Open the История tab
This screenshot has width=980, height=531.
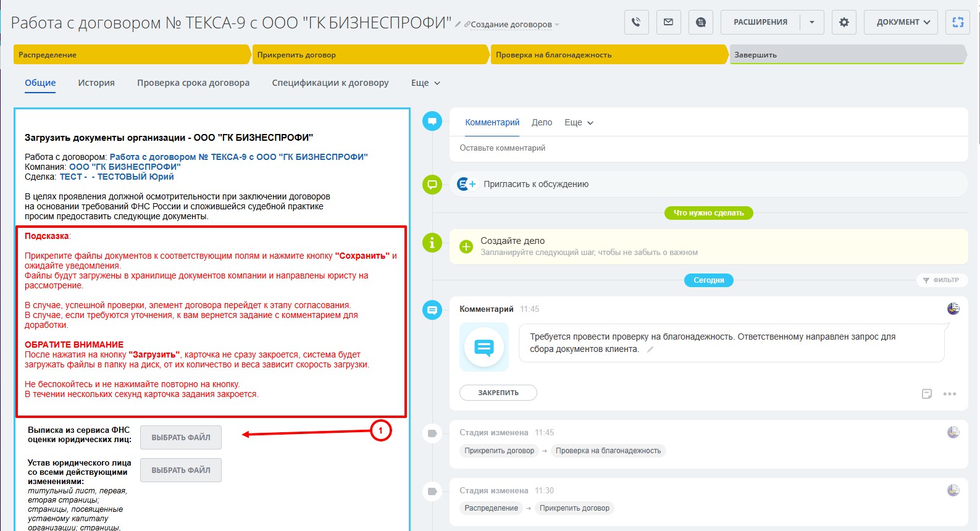[96, 83]
